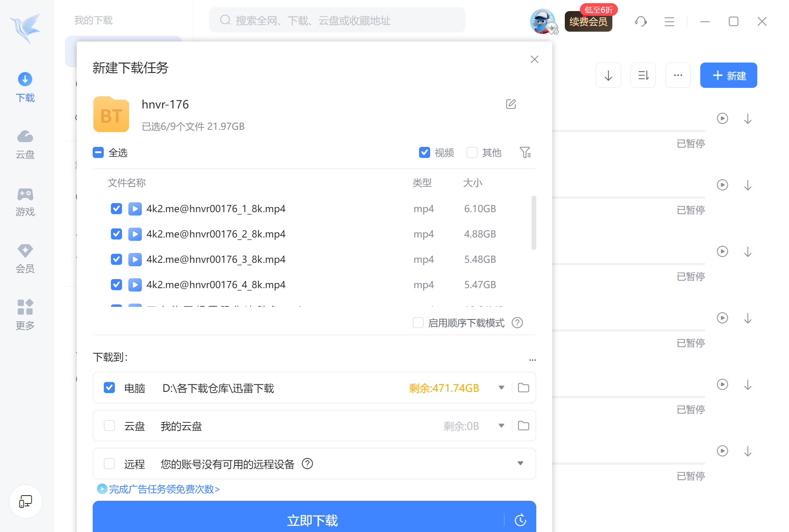Open 完成广告任务领免费次数 link
The image size is (789, 532).
(159, 489)
